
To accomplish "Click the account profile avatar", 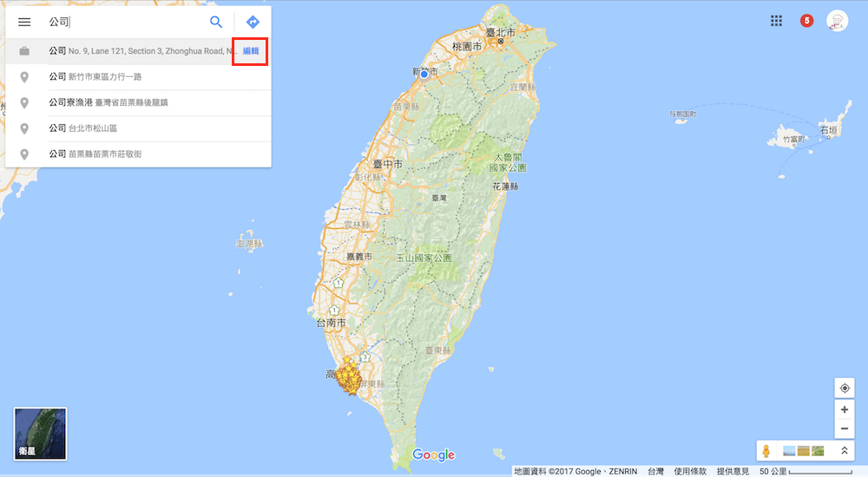I will click(838, 22).
